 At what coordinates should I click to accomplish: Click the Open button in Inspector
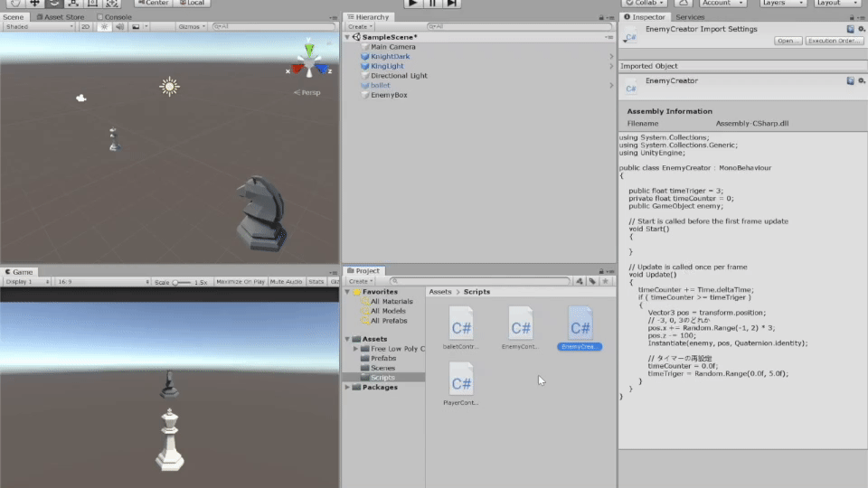pos(787,41)
